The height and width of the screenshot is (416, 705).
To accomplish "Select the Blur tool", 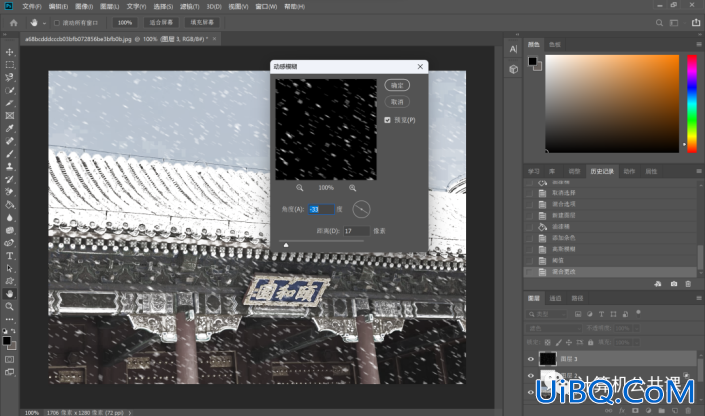I will (x=9, y=217).
